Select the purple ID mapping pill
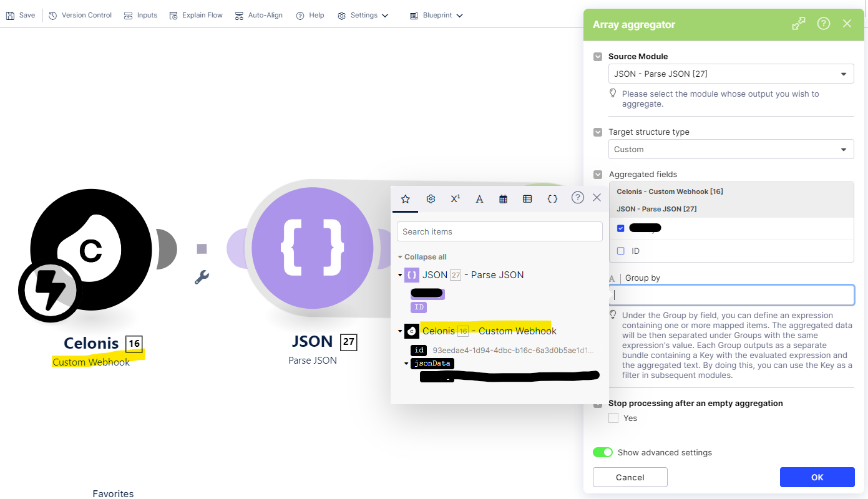 (419, 308)
